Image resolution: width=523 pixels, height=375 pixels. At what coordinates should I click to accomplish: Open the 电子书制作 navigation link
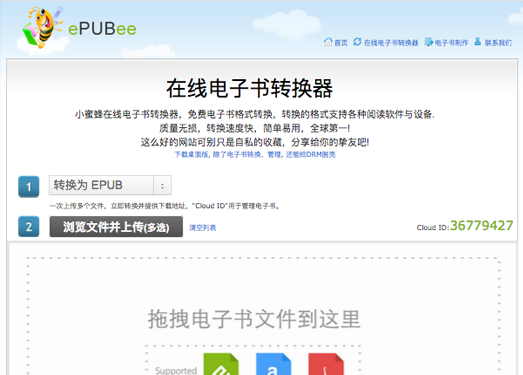tap(451, 43)
